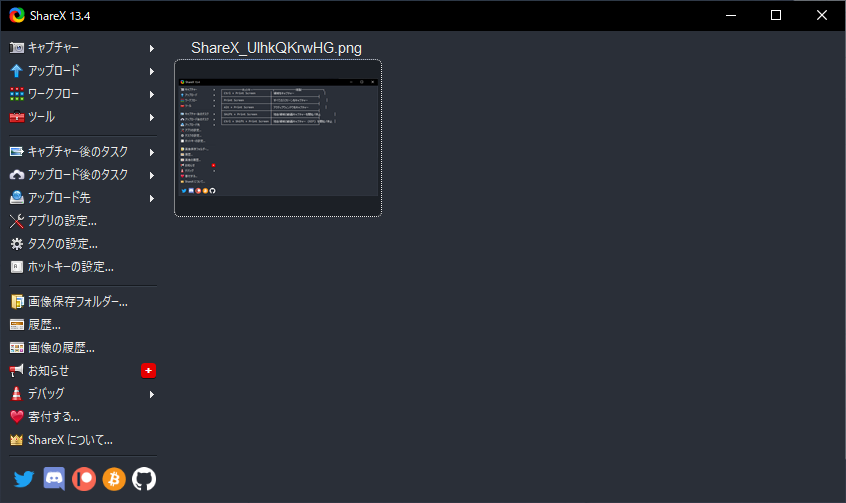Click the ShareX について crown icon

coord(17,440)
